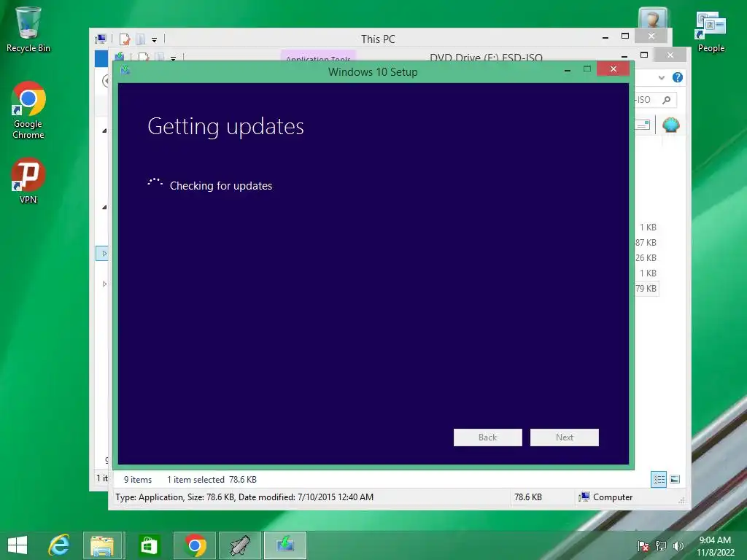Click the Next button in Windows 10 Setup
This screenshot has width=747, height=560.
(565, 437)
